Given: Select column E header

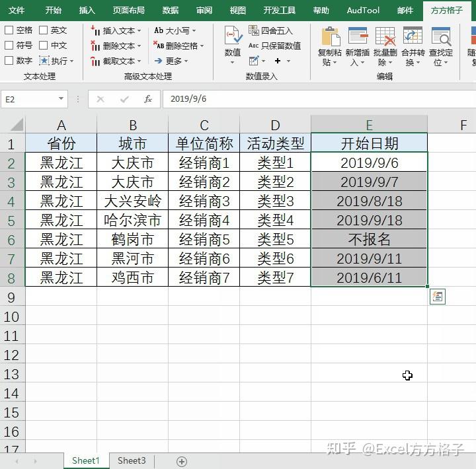Looking at the screenshot, I should coord(369,125).
